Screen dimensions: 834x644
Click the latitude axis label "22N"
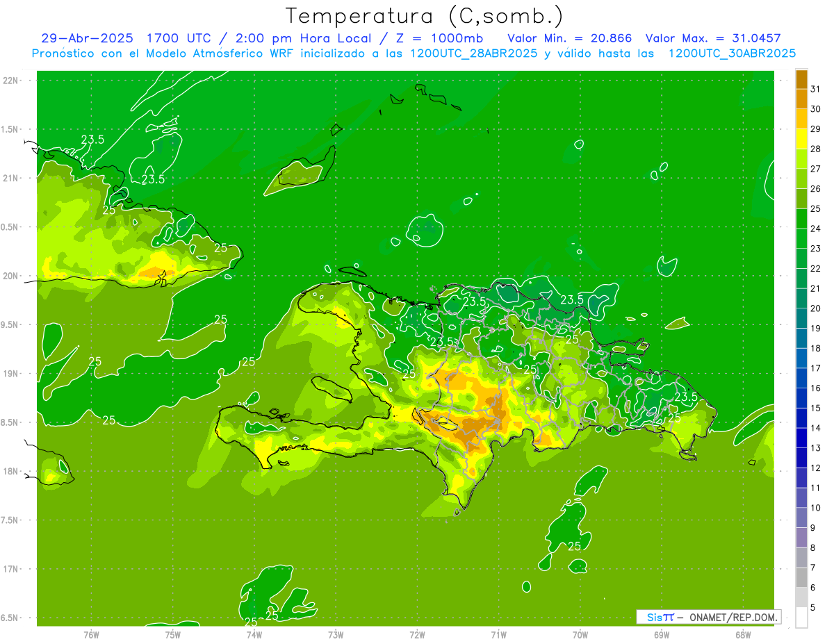coord(11,80)
